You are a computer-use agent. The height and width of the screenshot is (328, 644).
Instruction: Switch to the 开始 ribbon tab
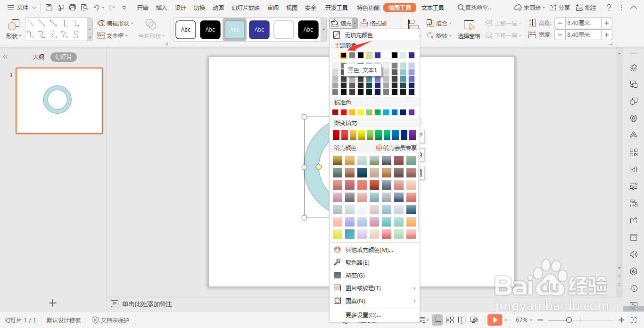tap(143, 8)
